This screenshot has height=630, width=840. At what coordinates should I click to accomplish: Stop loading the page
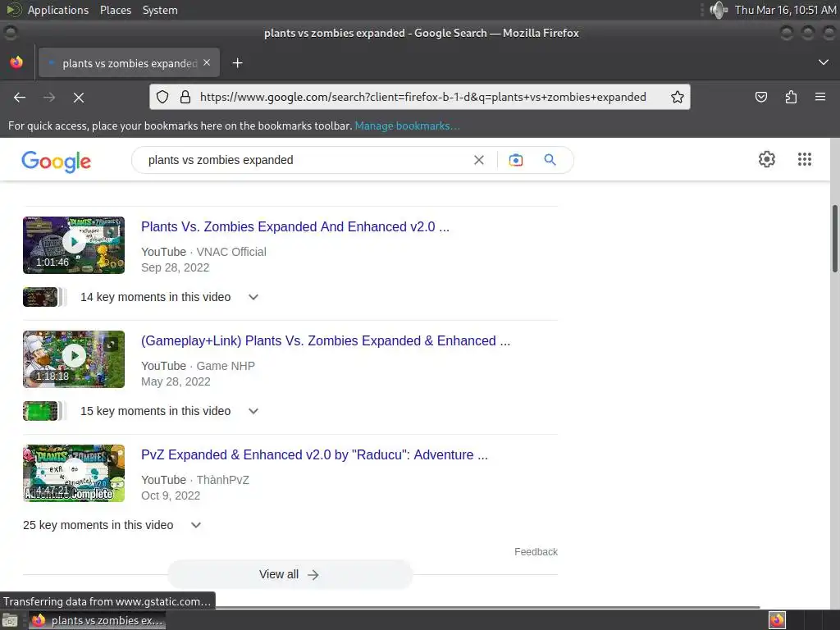79,97
